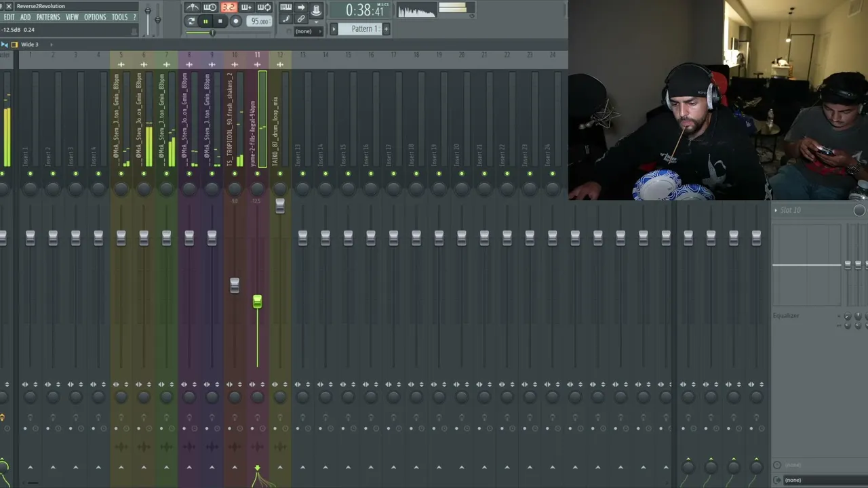Click the record button in transport
The height and width of the screenshot is (488, 868).
pos(236,21)
